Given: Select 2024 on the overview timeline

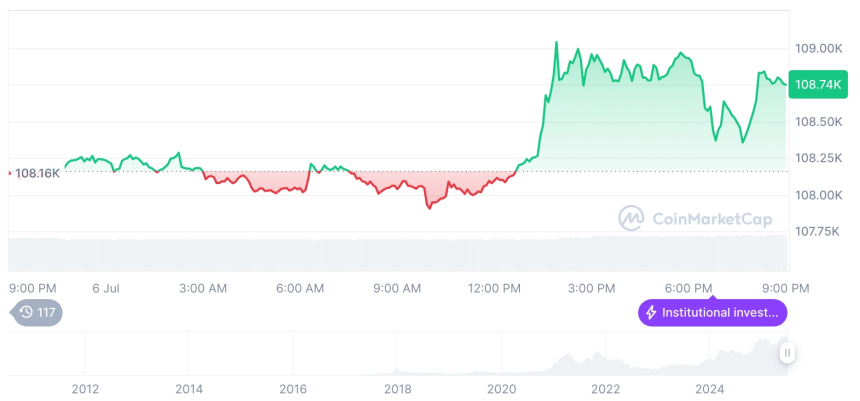Looking at the screenshot, I should coord(709,388).
